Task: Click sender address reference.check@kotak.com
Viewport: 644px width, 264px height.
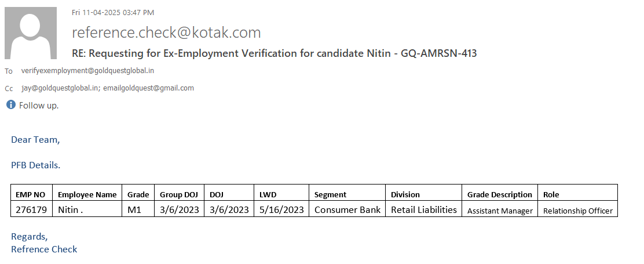Action: click(x=166, y=32)
